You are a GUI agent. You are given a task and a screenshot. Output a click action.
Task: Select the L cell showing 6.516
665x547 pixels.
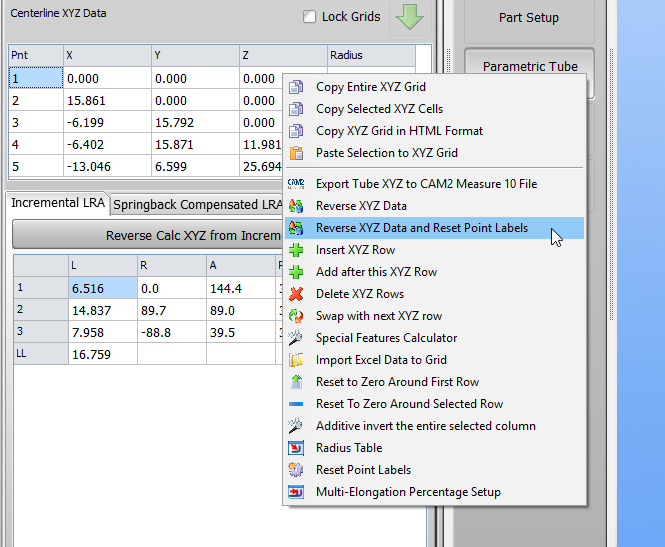point(103,288)
